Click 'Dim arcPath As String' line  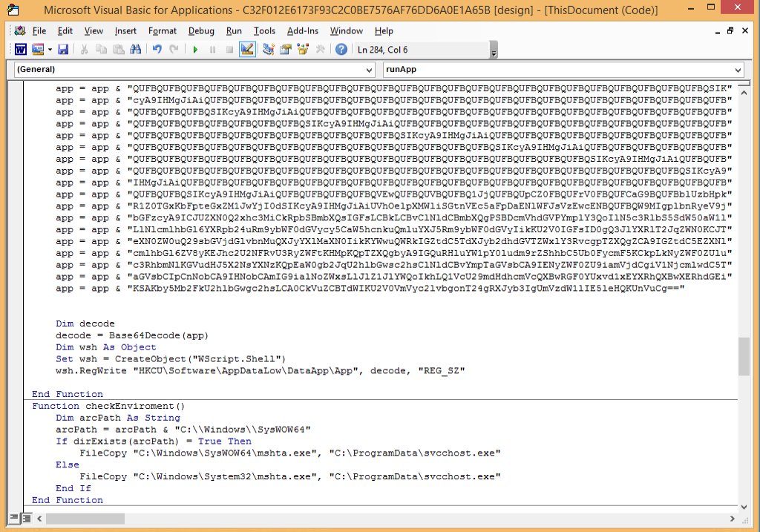[x=118, y=418]
